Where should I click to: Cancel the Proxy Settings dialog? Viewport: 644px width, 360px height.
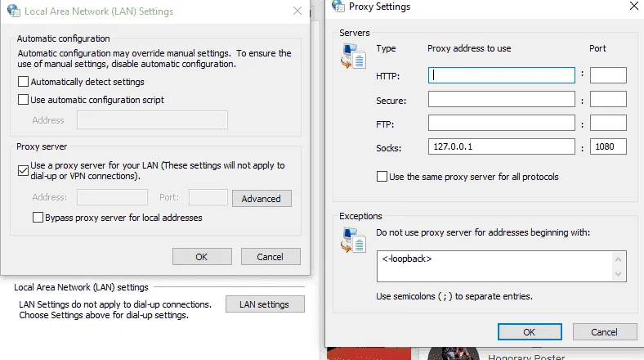(x=605, y=331)
